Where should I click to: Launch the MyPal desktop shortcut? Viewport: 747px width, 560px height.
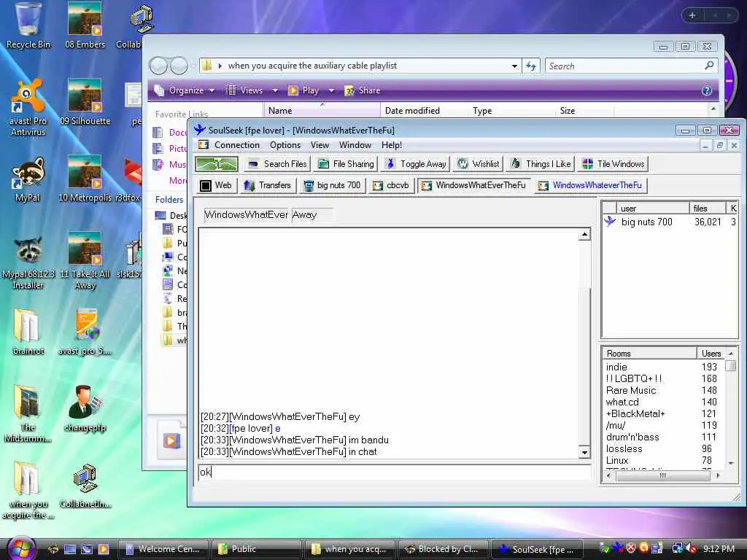[x=28, y=179]
